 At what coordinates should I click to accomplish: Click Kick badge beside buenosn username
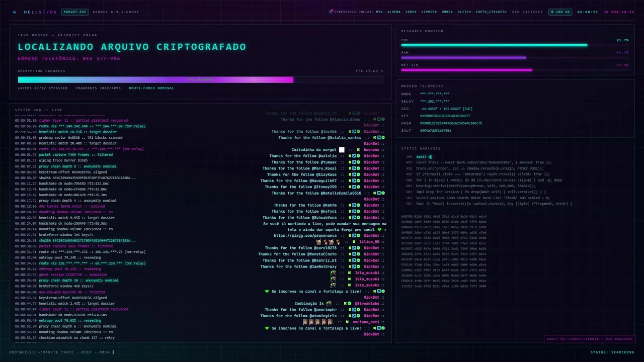(x=358, y=150)
